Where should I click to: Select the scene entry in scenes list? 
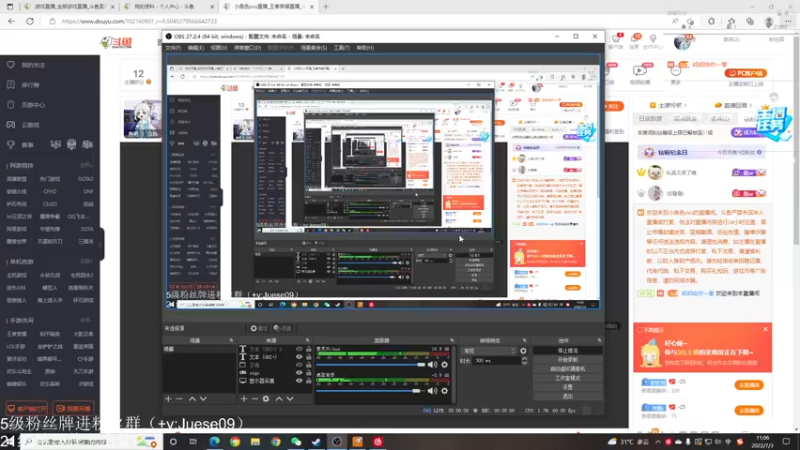click(199, 349)
